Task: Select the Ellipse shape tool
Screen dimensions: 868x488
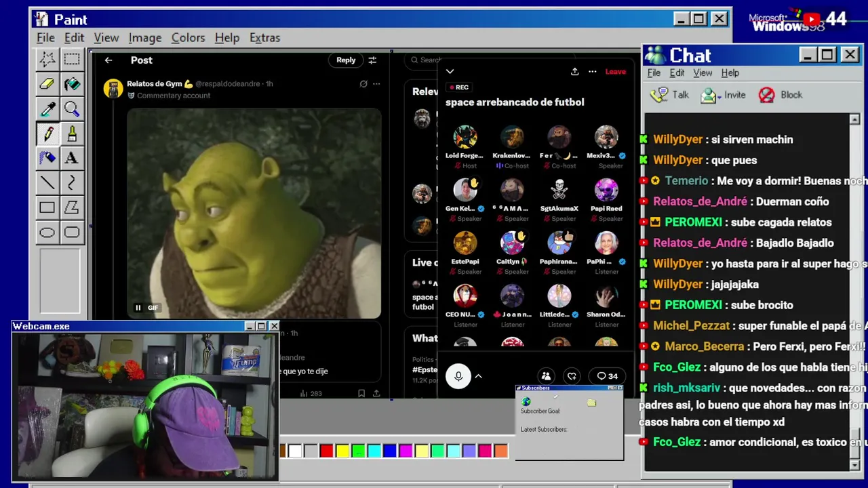Action: pyautogui.click(x=47, y=232)
